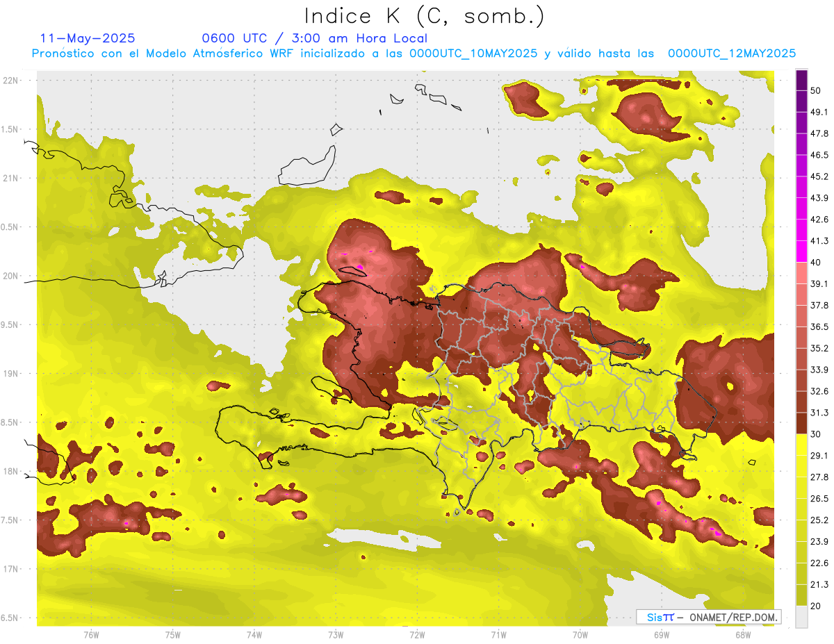
Task: Select the "18N" latitude axis label
Action: (x=10, y=471)
